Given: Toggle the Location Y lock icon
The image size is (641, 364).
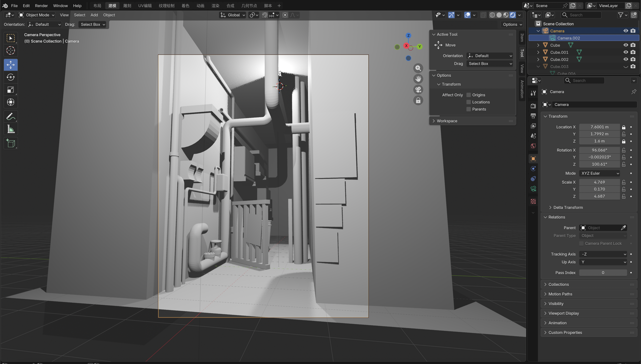Looking at the screenshot, I should (624, 134).
